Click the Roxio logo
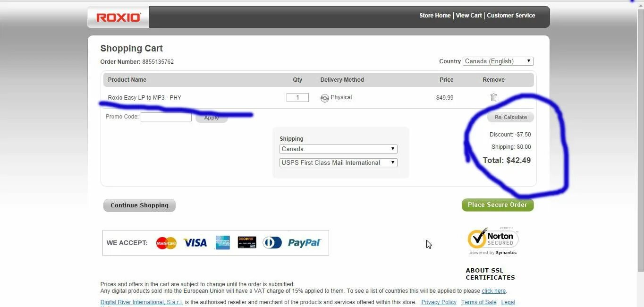 pyautogui.click(x=119, y=17)
